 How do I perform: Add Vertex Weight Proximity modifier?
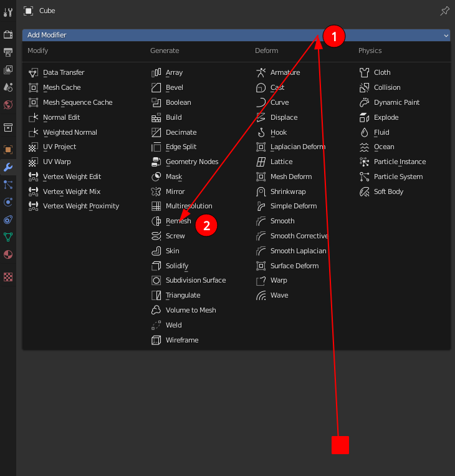point(74,206)
